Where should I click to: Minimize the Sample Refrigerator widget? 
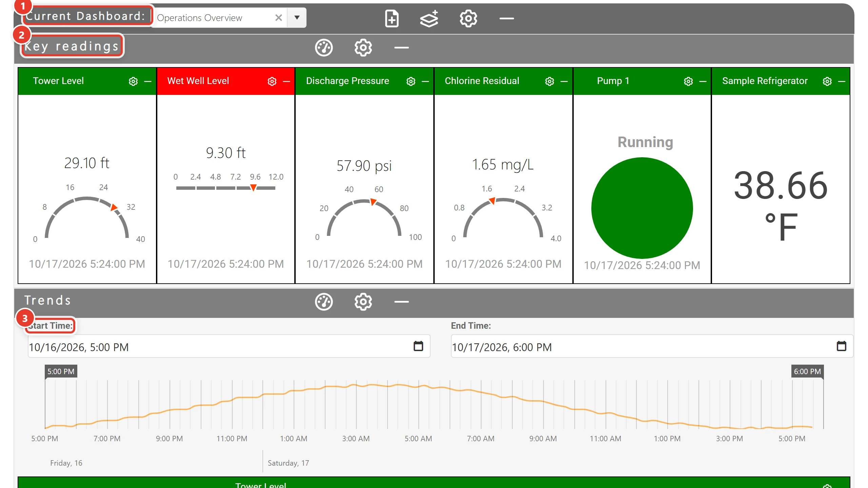click(x=842, y=81)
